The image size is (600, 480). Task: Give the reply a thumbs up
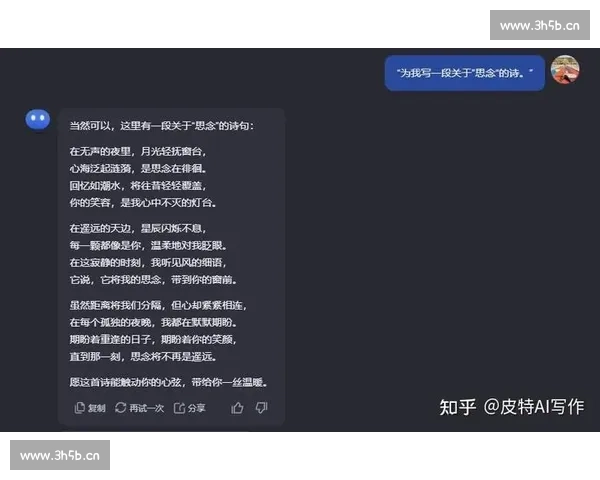(x=237, y=408)
